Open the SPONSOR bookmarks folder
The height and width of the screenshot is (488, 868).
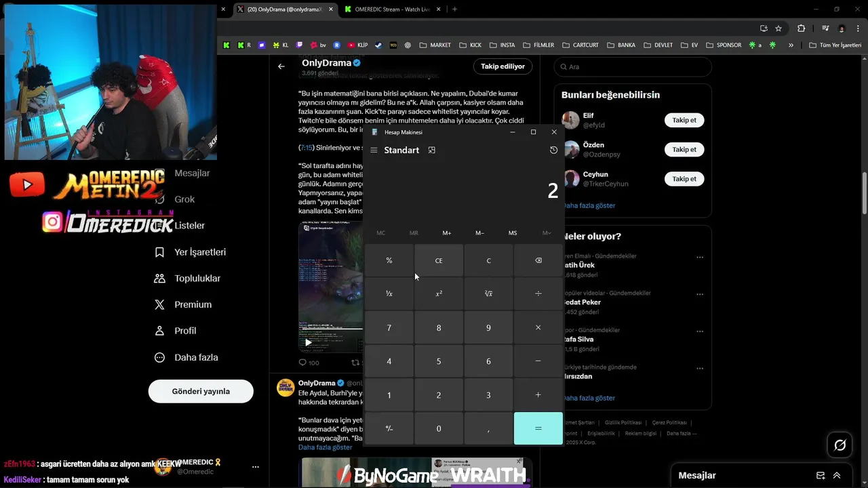[724, 45]
